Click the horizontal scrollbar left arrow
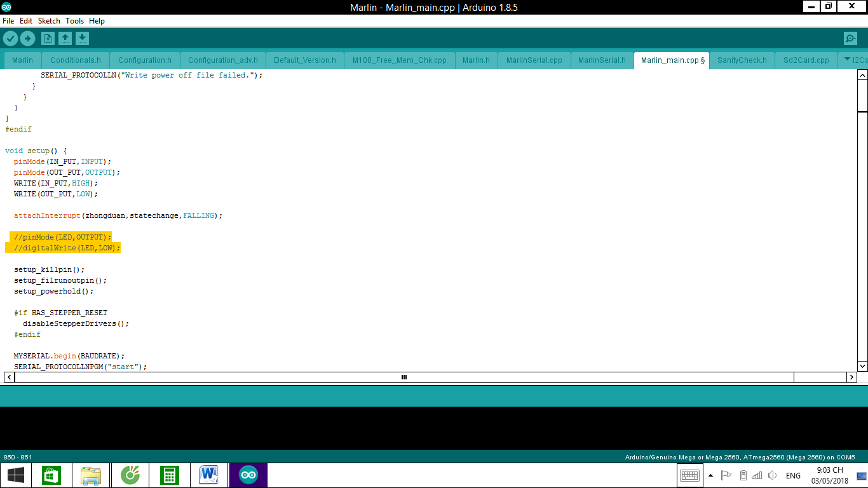868x488 pixels. pos(10,377)
